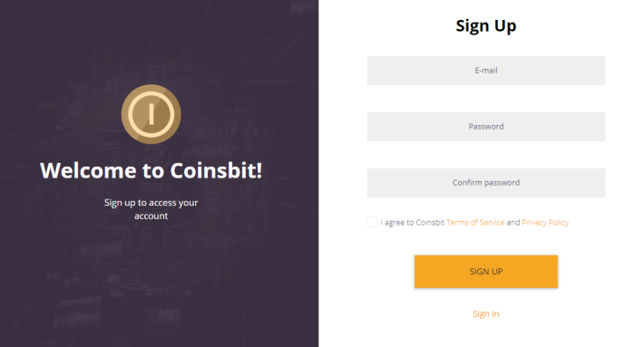Open the Terms of Service link

coord(475,222)
